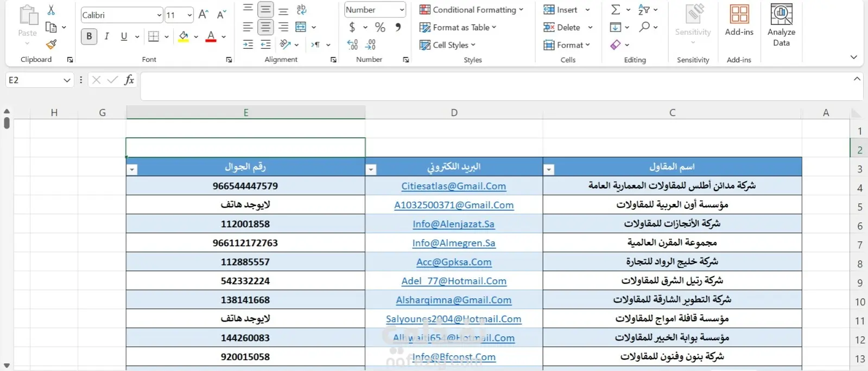
Task: Toggle Bold formatting
Action: (x=89, y=36)
